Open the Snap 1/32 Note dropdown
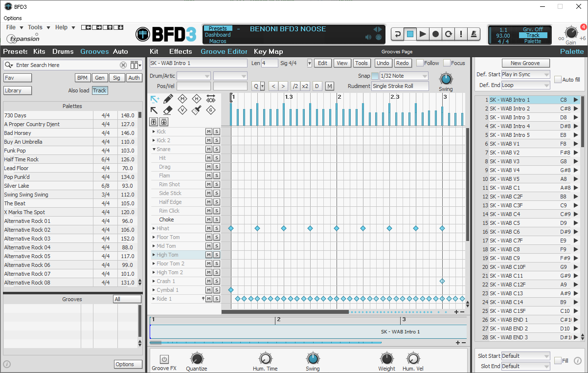Viewport: 588px width, 373px height. 404,76
